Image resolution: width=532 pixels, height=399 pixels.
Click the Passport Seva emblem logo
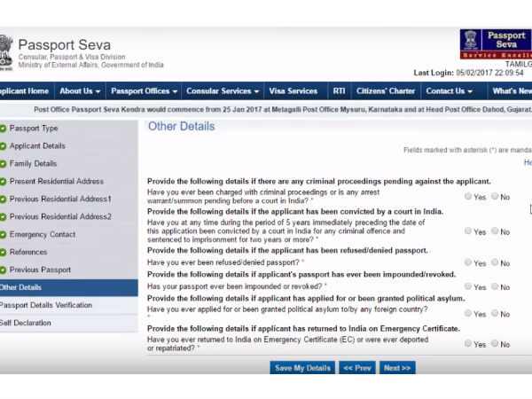[x=6, y=51]
